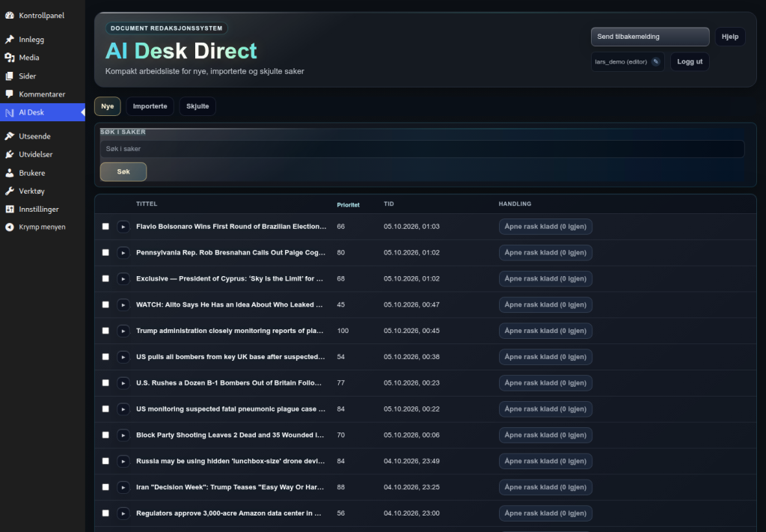Switch to the Skjulte tab
766x532 pixels.
[197, 106]
